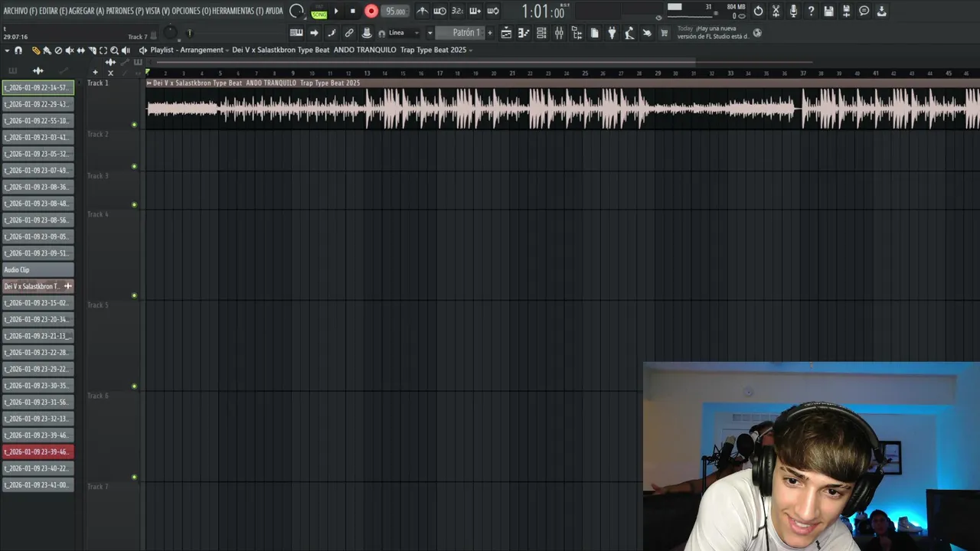
Task: Open the Piano roll view icon
Action: pyautogui.click(x=524, y=33)
